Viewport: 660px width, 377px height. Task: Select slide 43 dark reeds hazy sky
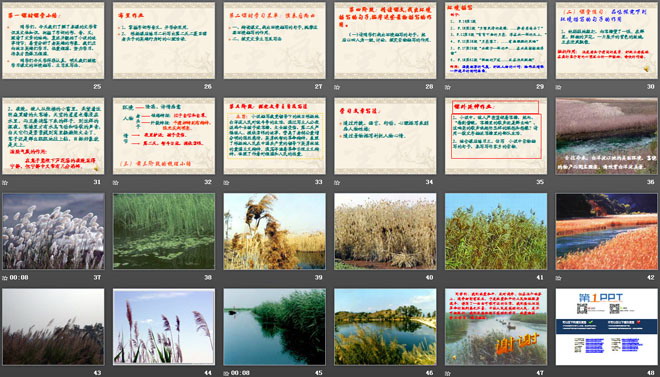53,327
